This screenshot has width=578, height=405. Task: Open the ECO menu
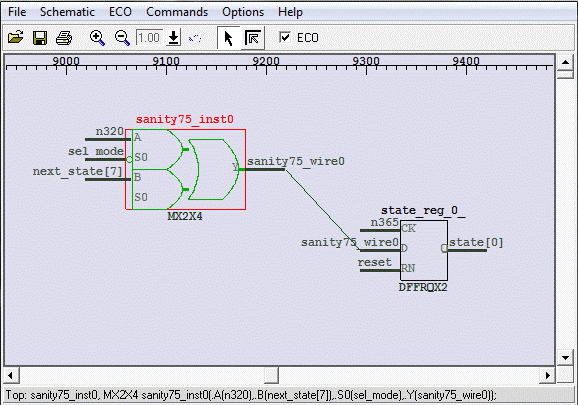point(120,12)
